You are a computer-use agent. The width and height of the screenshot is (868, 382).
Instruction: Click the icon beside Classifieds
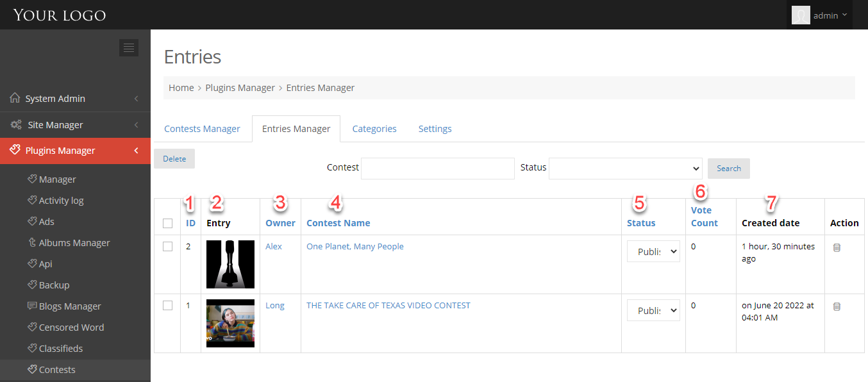click(x=32, y=348)
